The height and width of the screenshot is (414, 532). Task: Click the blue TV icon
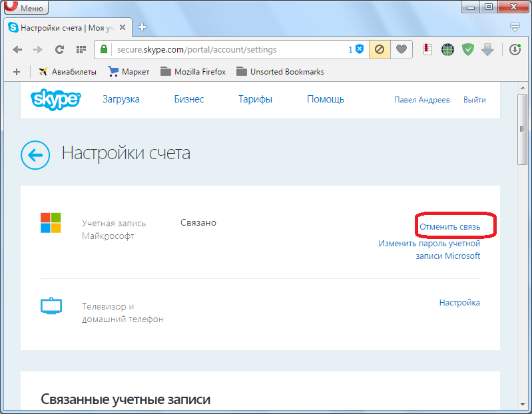click(51, 306)
